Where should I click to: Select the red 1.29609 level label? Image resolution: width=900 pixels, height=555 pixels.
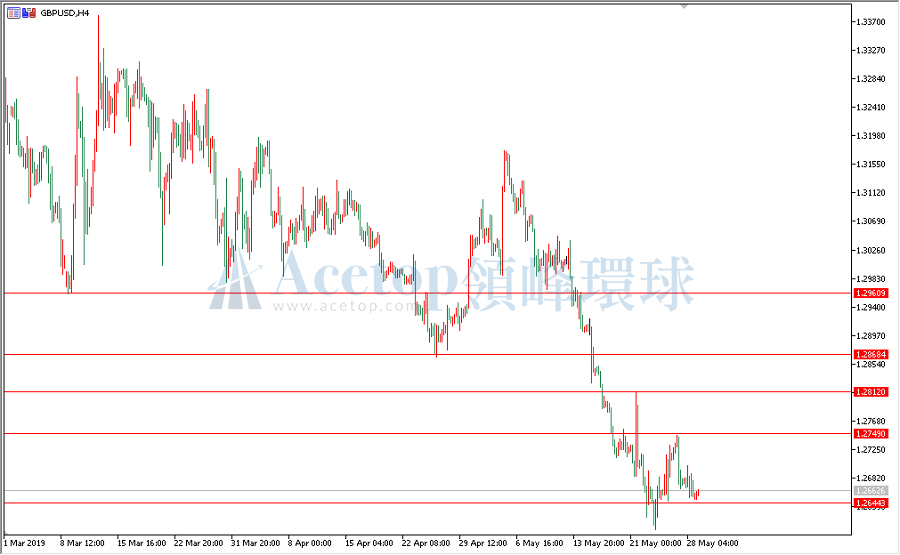pyautogui.click(x=871, y=293)
